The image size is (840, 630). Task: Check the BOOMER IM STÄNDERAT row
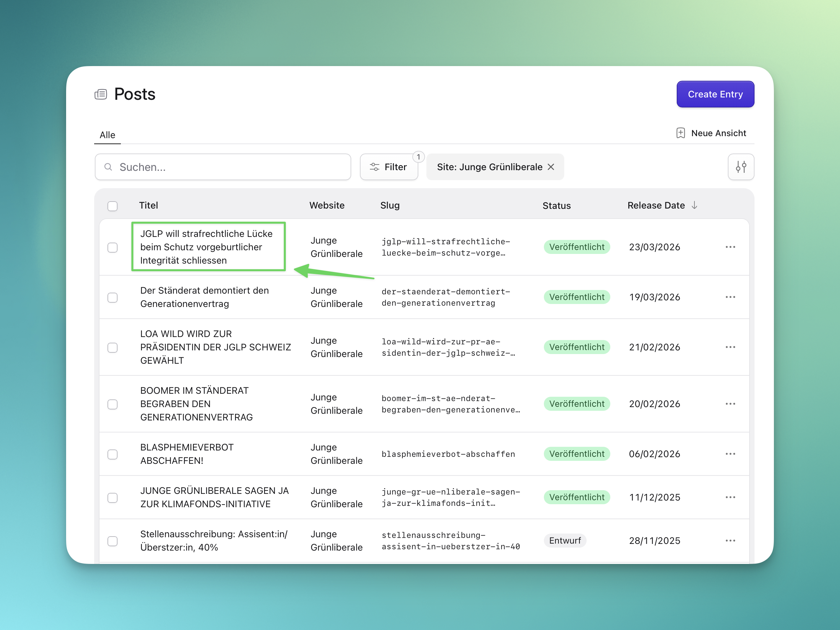[x=113, y=404]
